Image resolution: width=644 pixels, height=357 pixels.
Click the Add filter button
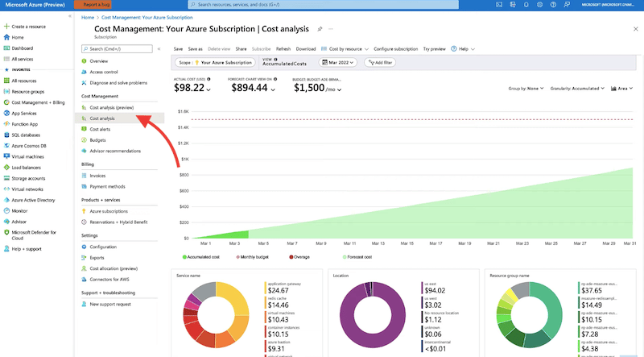(x=380, y=63)
